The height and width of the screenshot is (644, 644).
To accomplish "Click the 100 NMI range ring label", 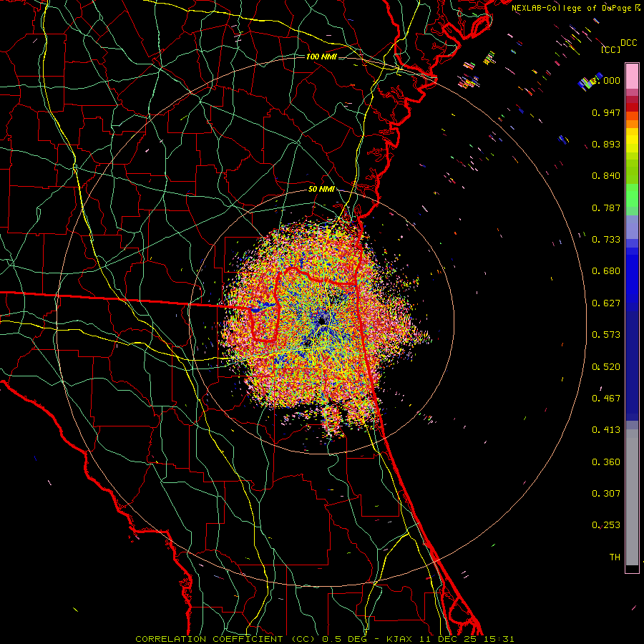I will click(x=321, y=57).
